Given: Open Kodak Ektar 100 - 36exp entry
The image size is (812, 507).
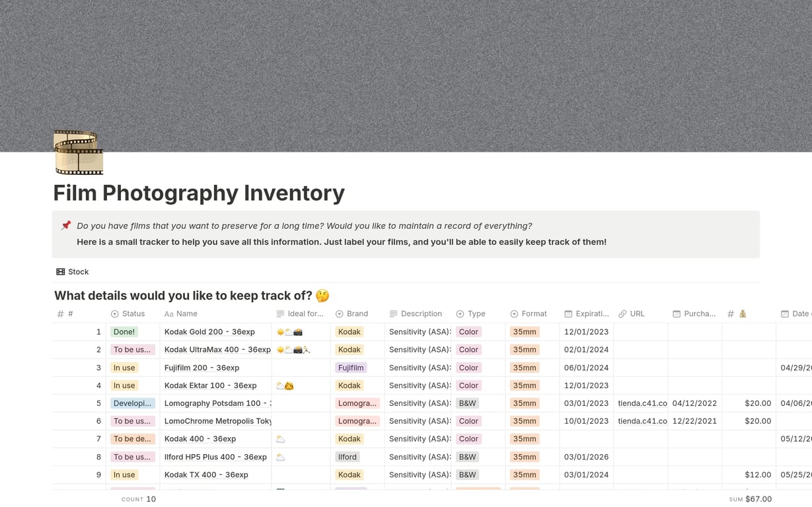Looking at the screenshot, I should coord(210,386).
